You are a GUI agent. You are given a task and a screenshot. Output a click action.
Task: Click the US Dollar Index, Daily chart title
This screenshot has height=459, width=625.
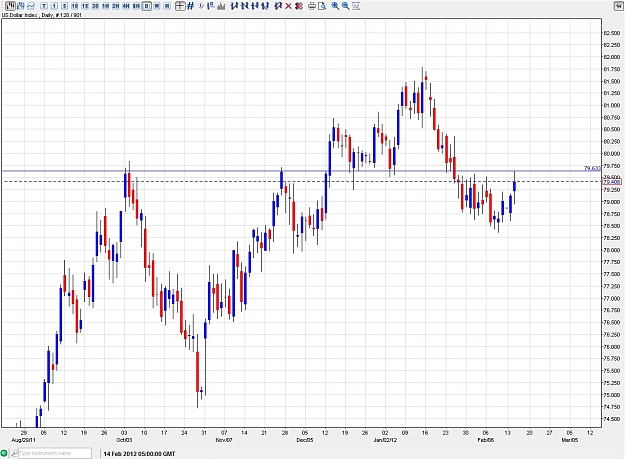(x=41, y=15)
